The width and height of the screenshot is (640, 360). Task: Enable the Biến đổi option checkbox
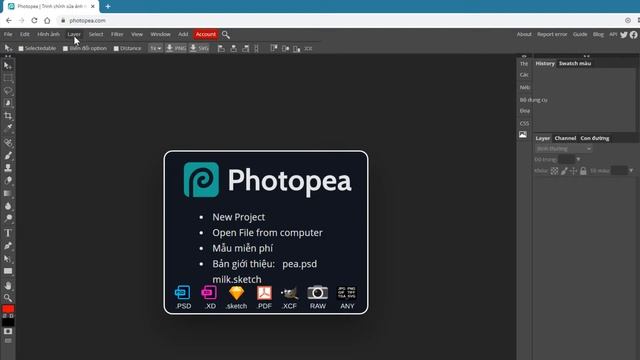click(x=65, y=49)
